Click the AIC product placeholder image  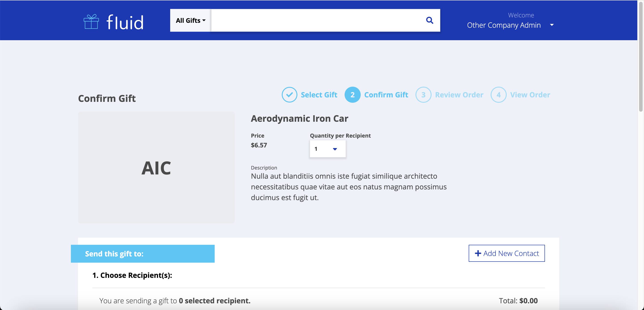pyautogui.click(x=156, y=167)
